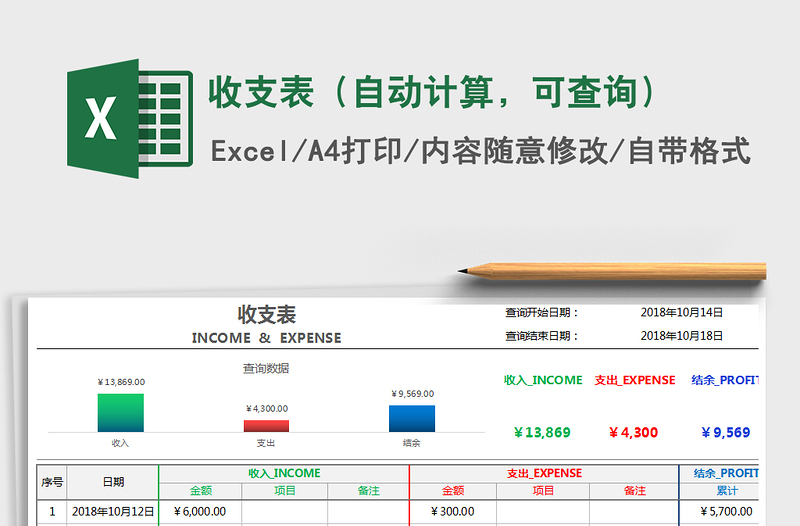Click green 项目 subheader under income

click(285, 491)
